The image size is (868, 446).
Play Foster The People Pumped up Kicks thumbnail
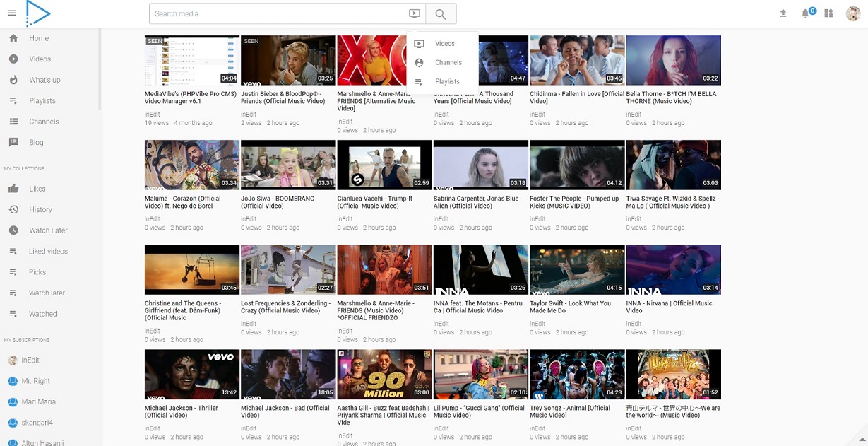point(577,165)
